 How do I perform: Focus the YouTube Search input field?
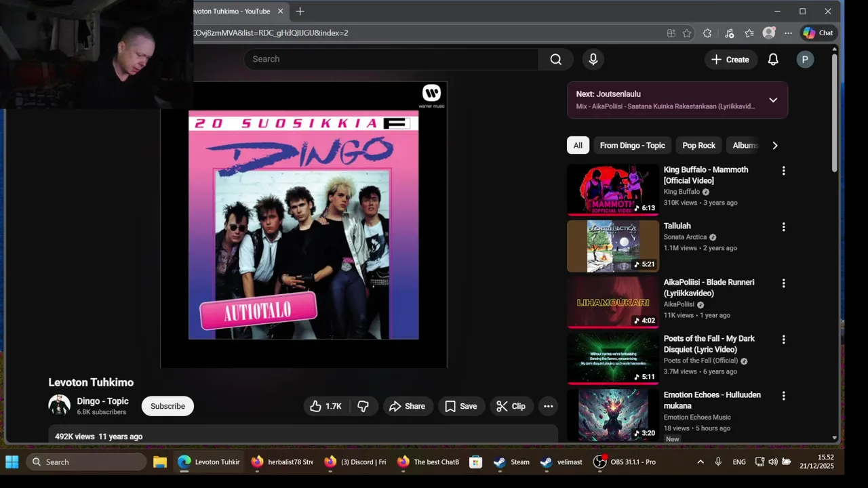391,59
